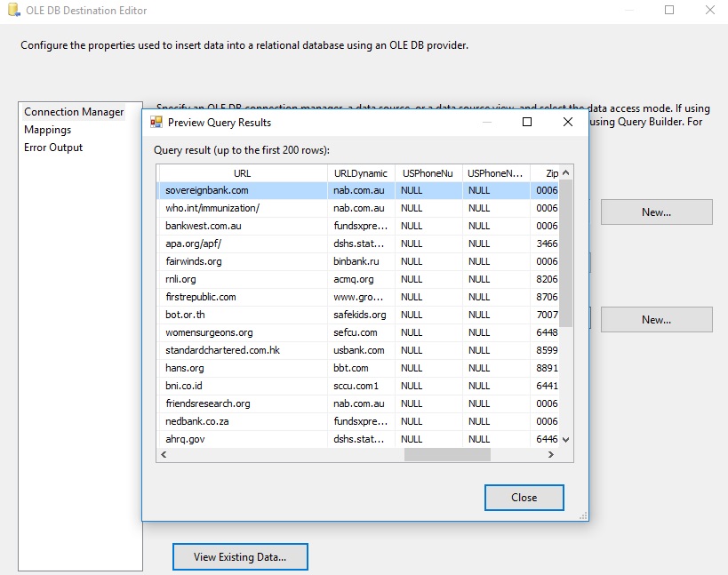Select Zip value 6446
The image size is (728, 575).
point(545,439)
